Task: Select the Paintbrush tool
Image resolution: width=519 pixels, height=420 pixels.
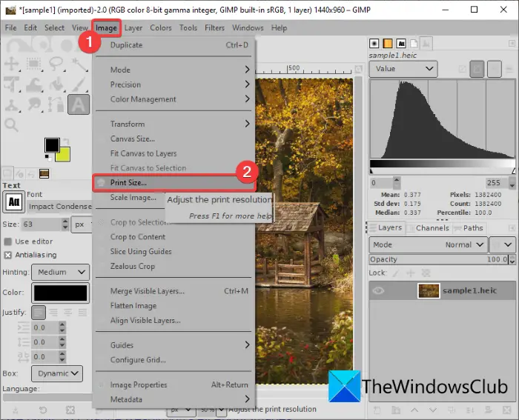Action: point(79,84)
